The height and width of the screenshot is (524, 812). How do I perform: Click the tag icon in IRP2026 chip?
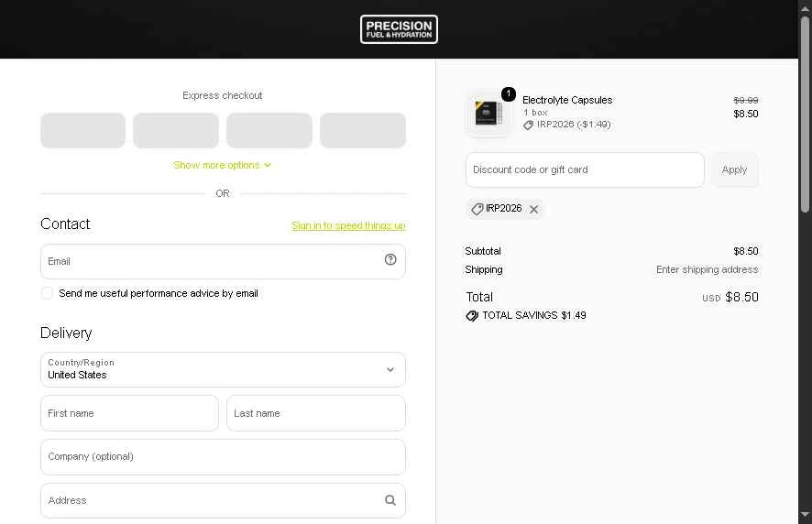click(x=477, y=209)
